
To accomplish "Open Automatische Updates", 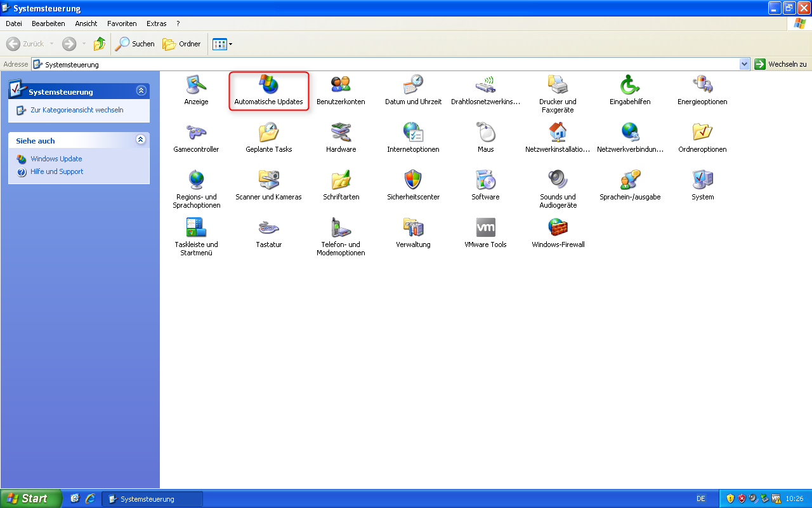I will click(x=268, y=86).
